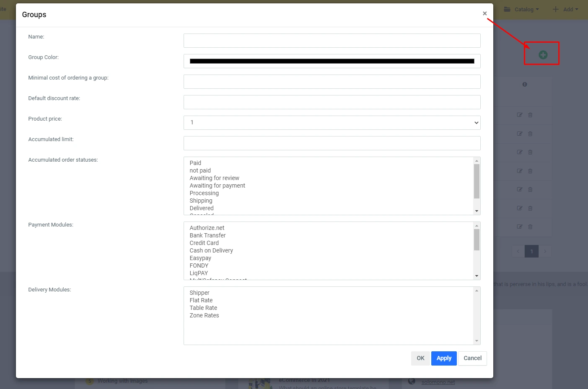The width and height of the screenshot is (588, 389).
Task: Select 'Authorize.net' in Payment Modules list
Action: coord(207,227)
